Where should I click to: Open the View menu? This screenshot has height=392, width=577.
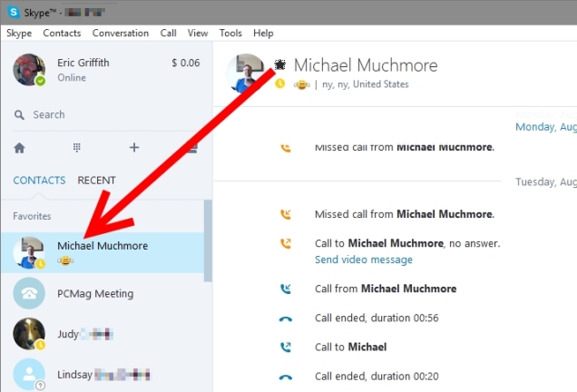tap(198, 34)
